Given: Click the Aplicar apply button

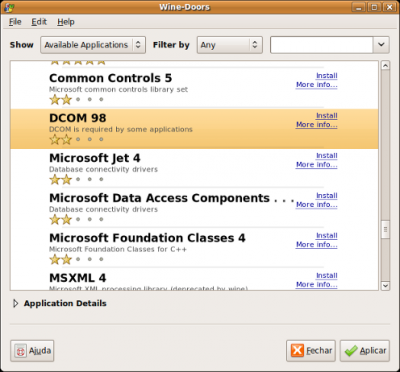Looking at the screenshot, I should (365, 351).
